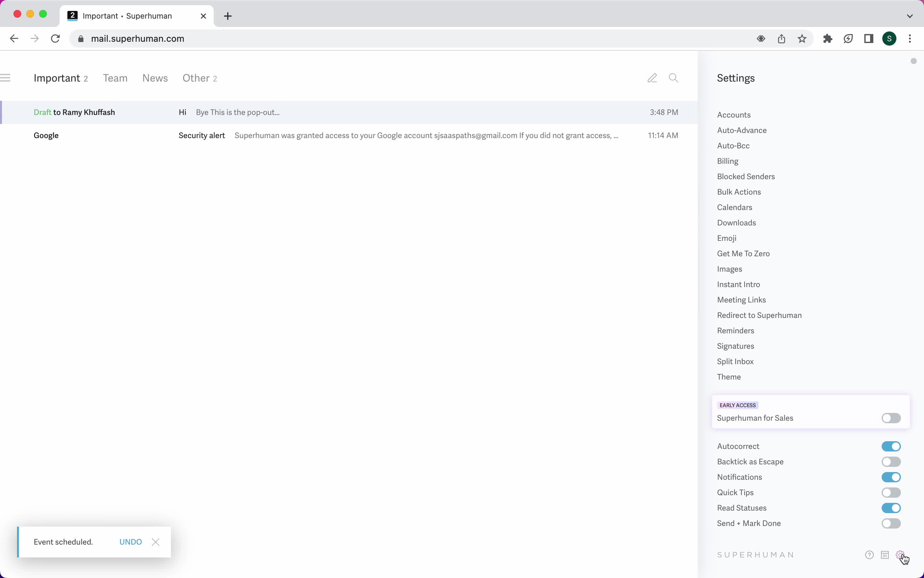Screen dimensions: 924x578
Task: Open the Extensions puzzle icon
Action: (828, 39)
